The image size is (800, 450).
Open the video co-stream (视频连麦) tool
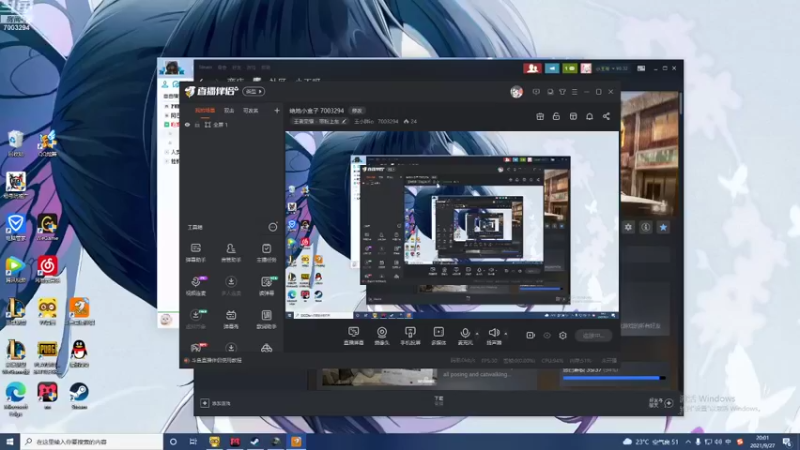tap(196, 286)
